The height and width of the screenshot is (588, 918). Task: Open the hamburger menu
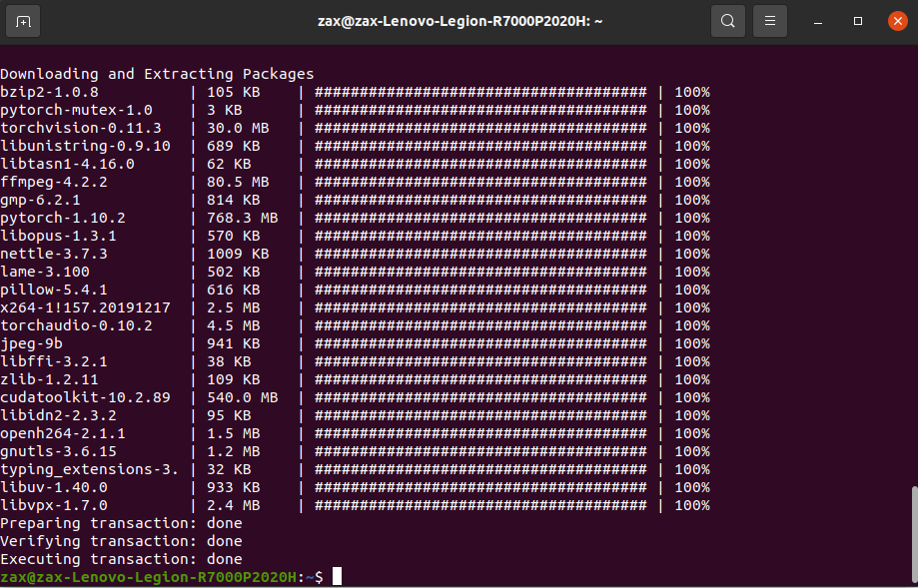coord(770,22)
